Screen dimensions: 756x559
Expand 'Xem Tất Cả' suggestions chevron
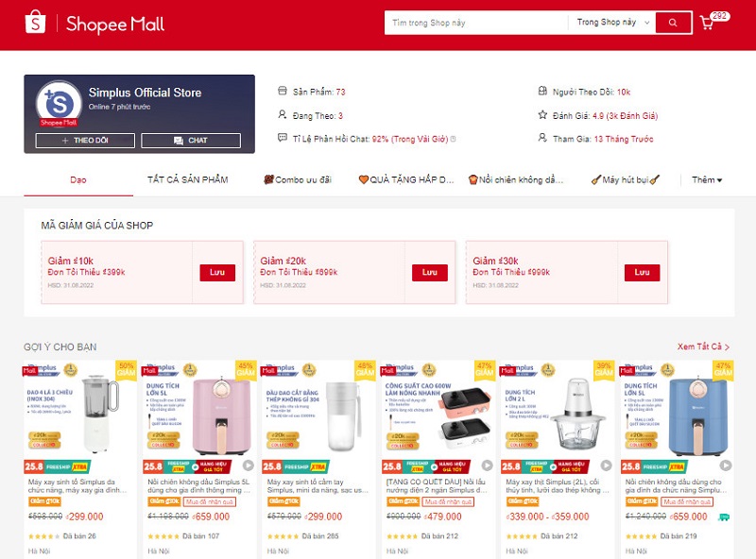(727, 347)
